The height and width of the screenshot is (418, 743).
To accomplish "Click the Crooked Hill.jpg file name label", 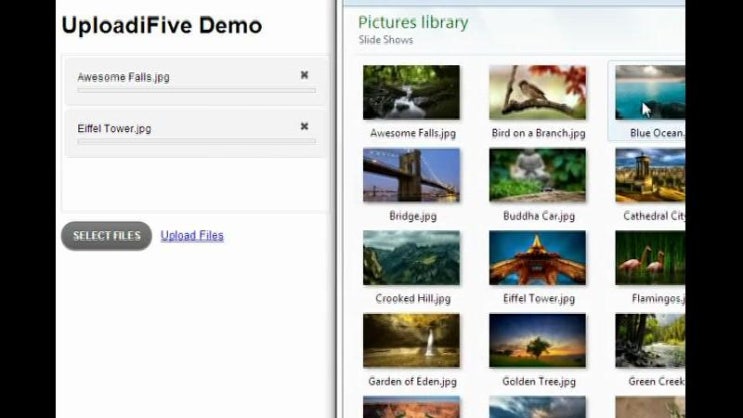I will point(413,299).
